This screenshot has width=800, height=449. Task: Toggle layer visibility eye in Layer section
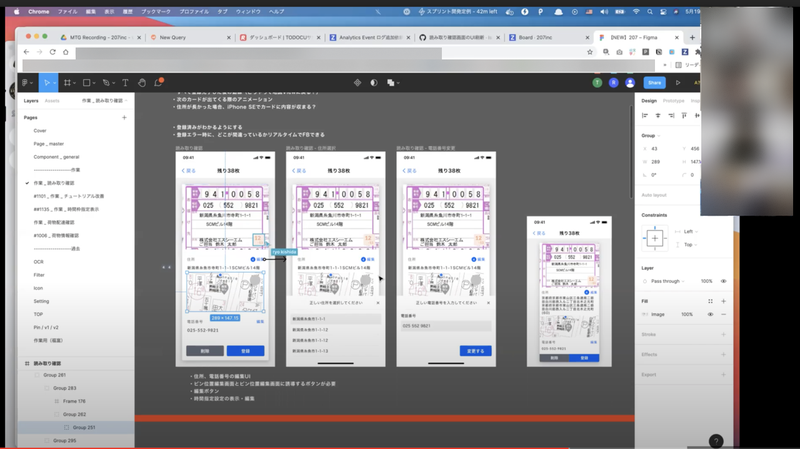coord(723,281)
